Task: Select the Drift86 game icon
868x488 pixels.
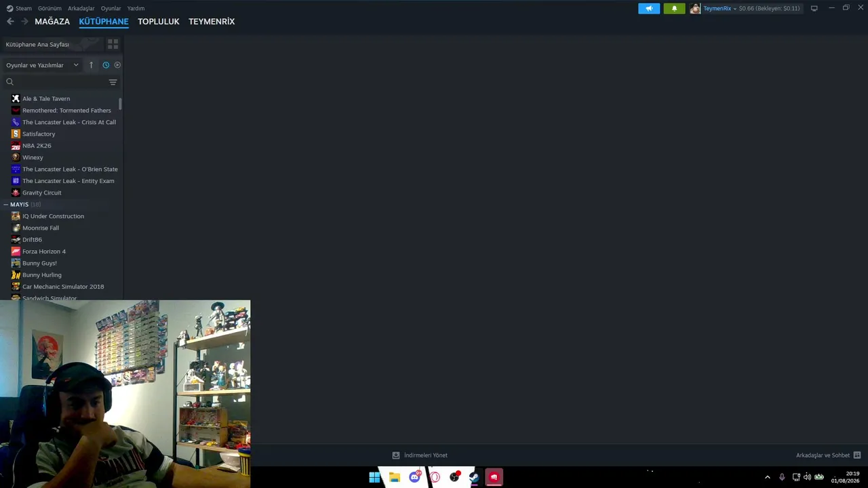Action: pyautogui.click(x=16, y=240)
